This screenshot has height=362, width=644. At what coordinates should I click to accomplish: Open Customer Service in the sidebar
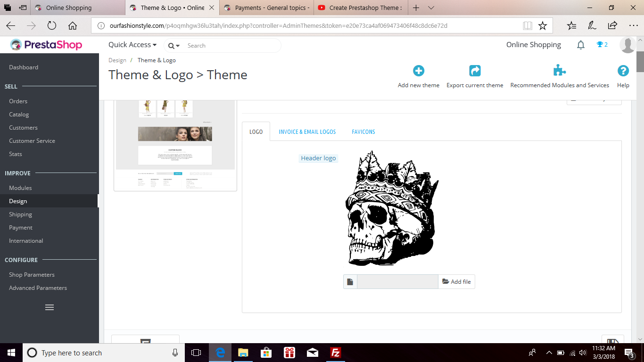coord(32,141)
